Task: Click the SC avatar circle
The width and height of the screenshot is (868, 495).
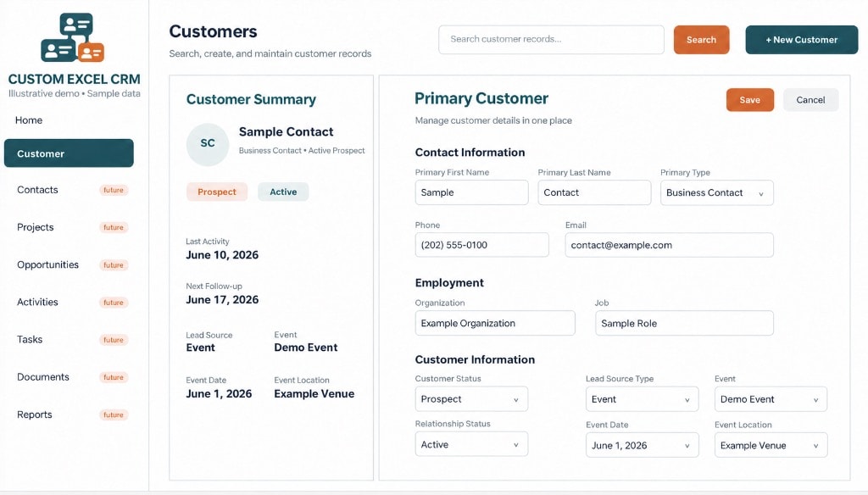Action: pyautogui.click(x=208, y=144)
